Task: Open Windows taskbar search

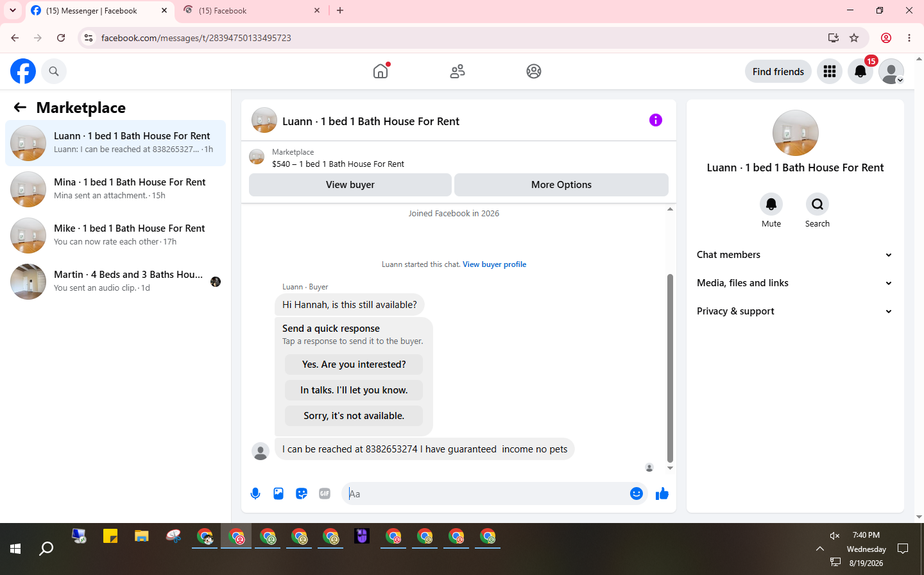Action: (x=46, y=549)
